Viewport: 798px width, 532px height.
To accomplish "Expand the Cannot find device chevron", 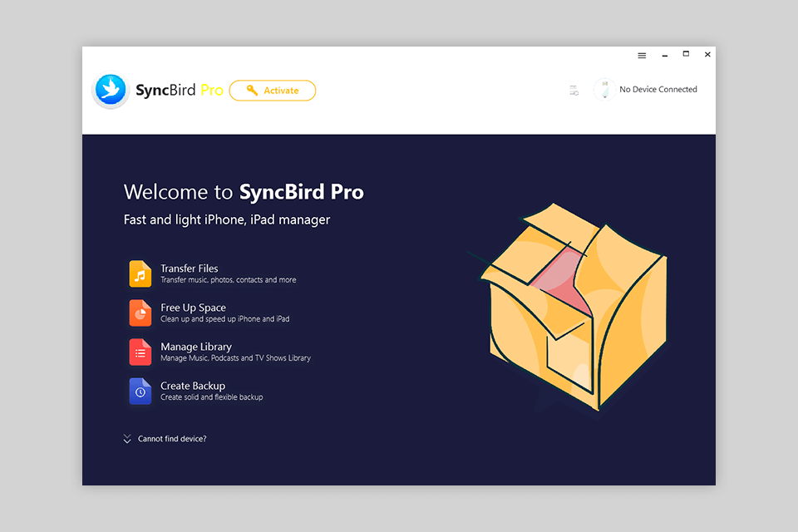I will tap(127, 439).
